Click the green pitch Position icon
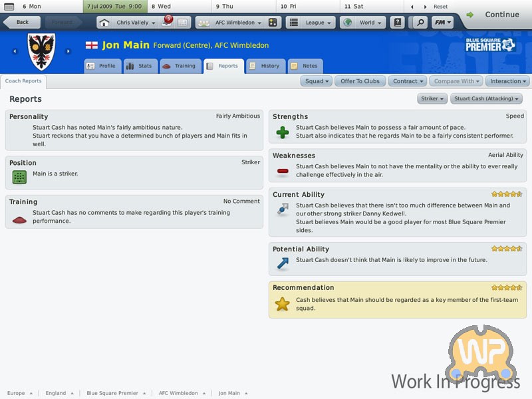The image size is (532, 399). pyautogui.click(x=19, y=177)
